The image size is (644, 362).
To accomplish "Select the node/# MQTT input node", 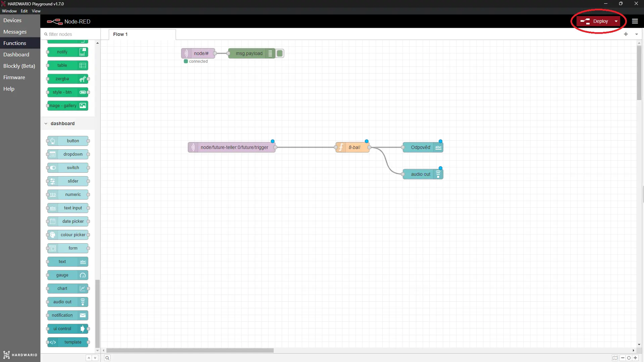I will pos(198,53).
